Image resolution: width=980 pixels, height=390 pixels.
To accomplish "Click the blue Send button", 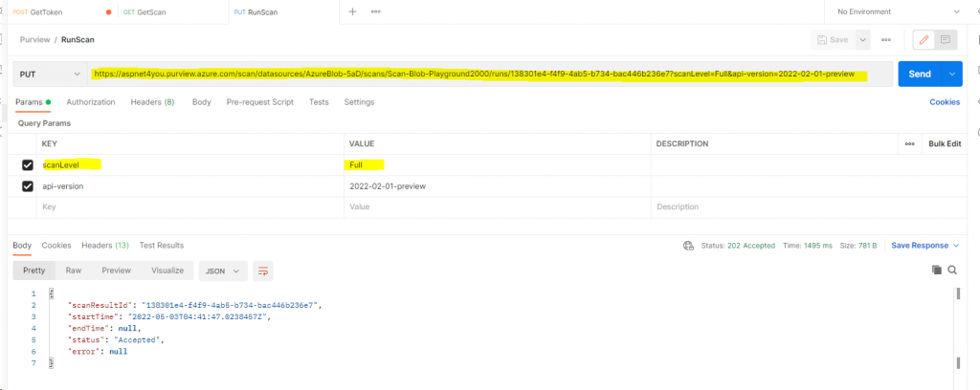I will point(920,74).
